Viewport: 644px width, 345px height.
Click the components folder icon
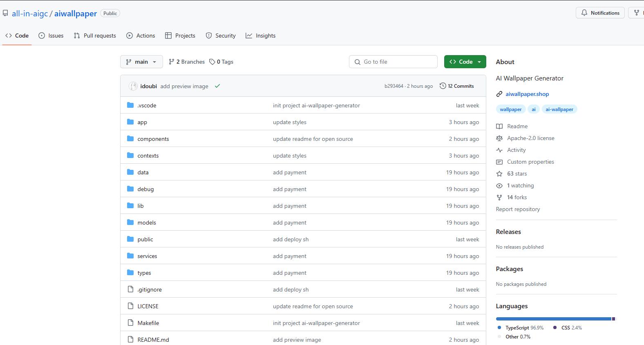click(130, 139)
